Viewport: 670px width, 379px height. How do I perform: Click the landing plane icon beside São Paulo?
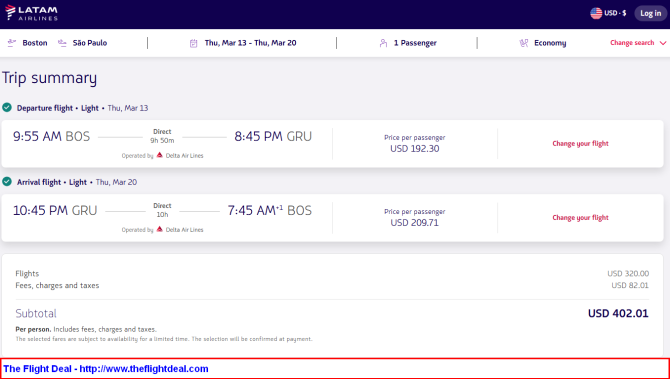(x=62, y=43)
